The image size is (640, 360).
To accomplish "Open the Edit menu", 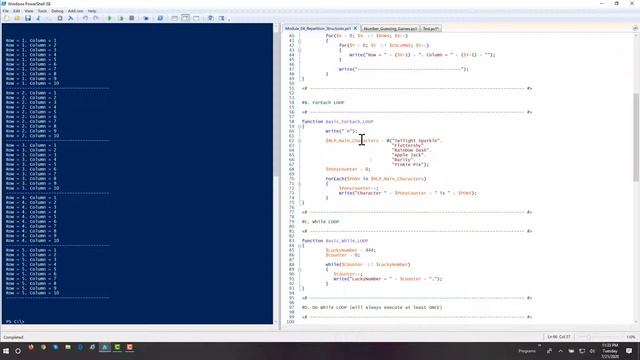I will click(x=16, y=11).
